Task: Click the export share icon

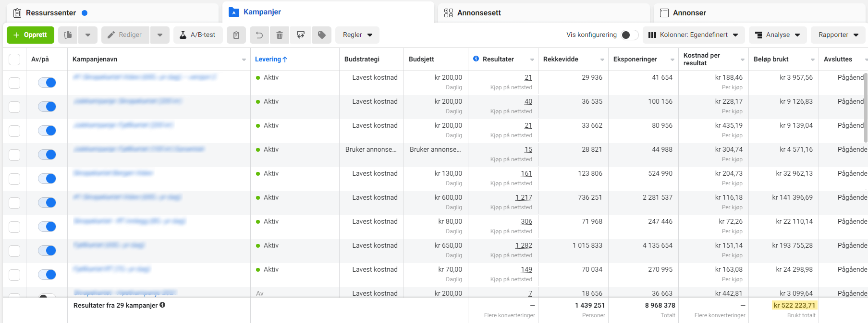Action: 301,35
